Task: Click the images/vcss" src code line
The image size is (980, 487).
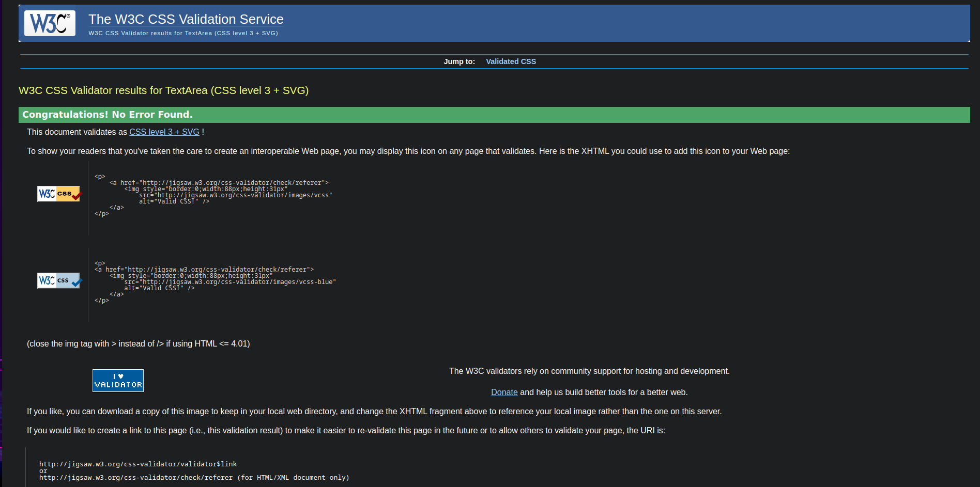Action: coord(236,195)
